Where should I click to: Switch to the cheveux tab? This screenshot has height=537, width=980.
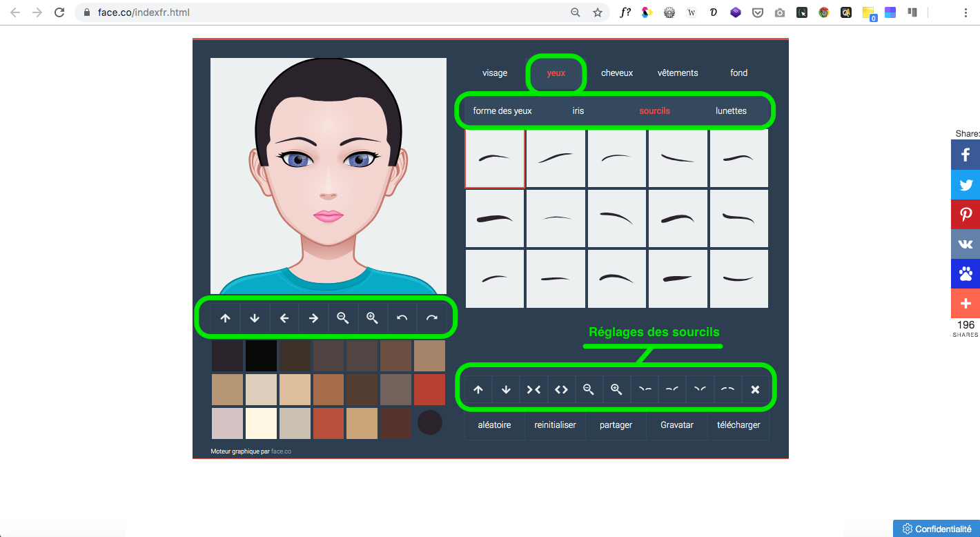617,72
